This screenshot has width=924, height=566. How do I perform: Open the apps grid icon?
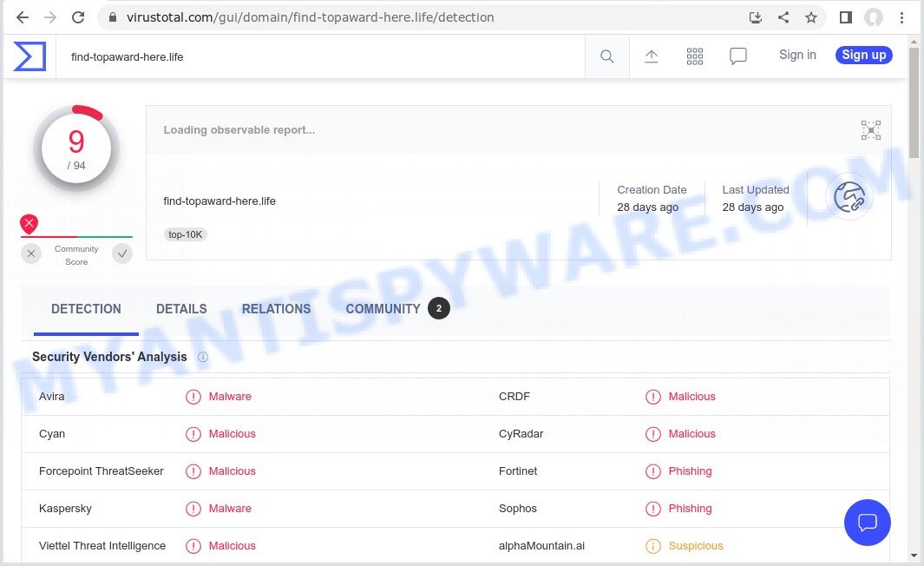pyautogui.click(x=695, y=56)
